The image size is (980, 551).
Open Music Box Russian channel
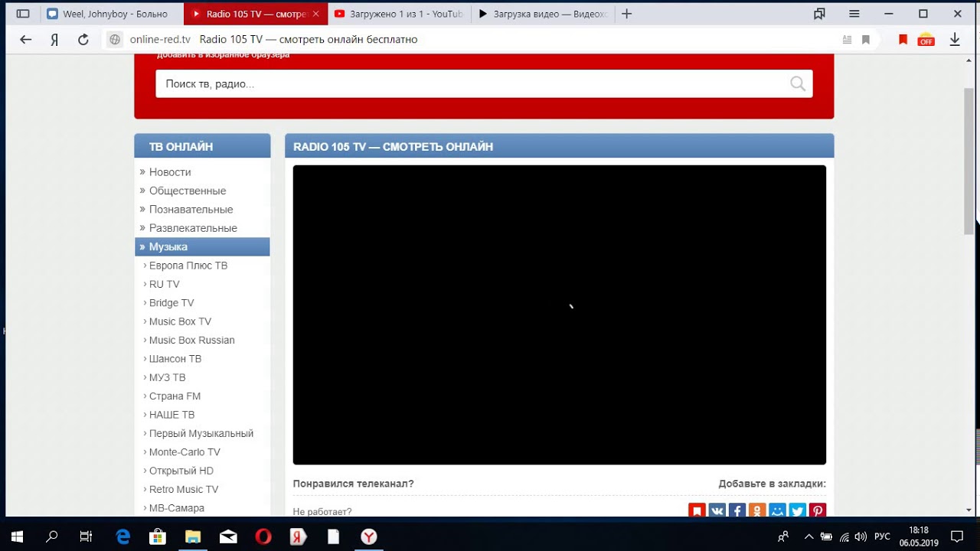click(x=192, y=340)
